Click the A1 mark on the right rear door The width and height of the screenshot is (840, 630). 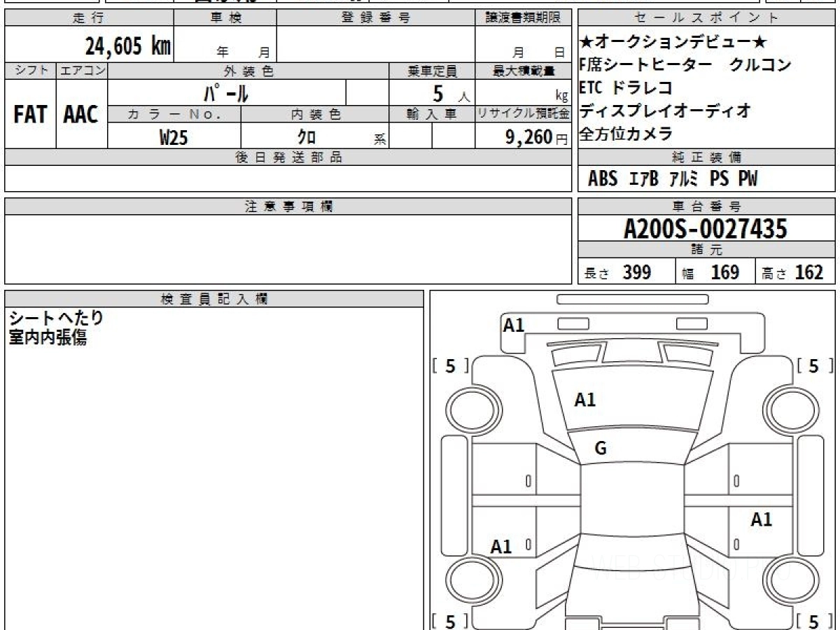coord(762,519)
